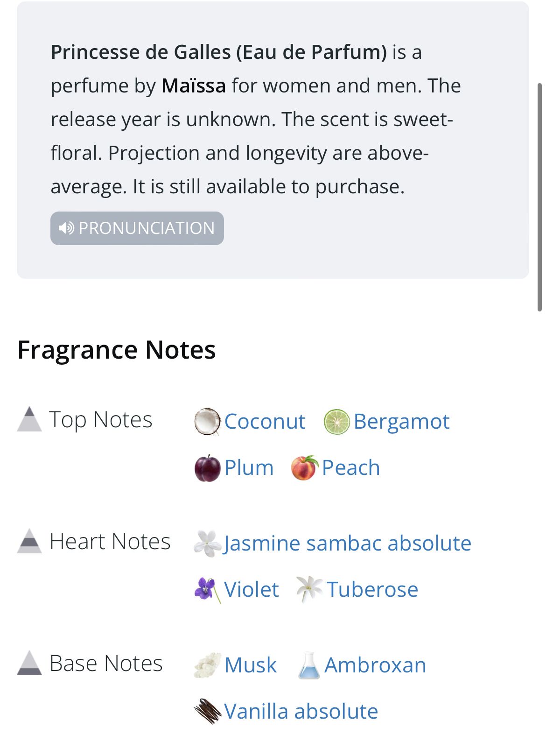Play the pronunciation audio
546x756 pixels.
[x=137, y=228]
